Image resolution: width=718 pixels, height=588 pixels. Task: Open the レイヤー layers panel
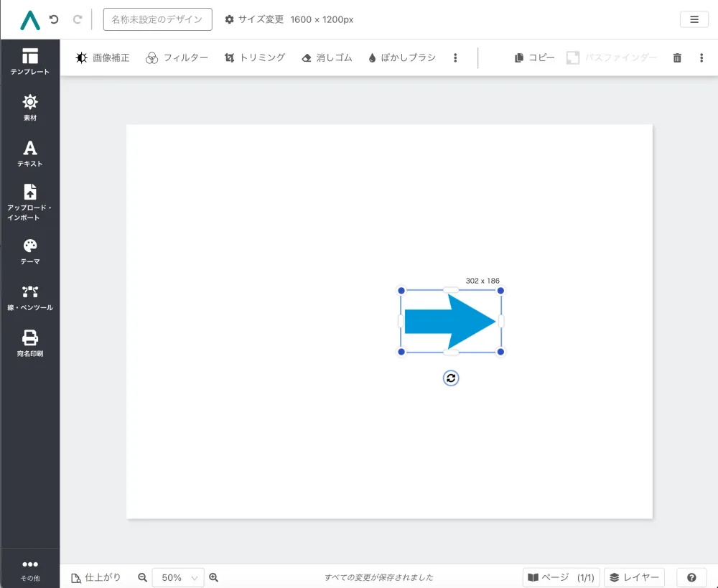(635, 577)
